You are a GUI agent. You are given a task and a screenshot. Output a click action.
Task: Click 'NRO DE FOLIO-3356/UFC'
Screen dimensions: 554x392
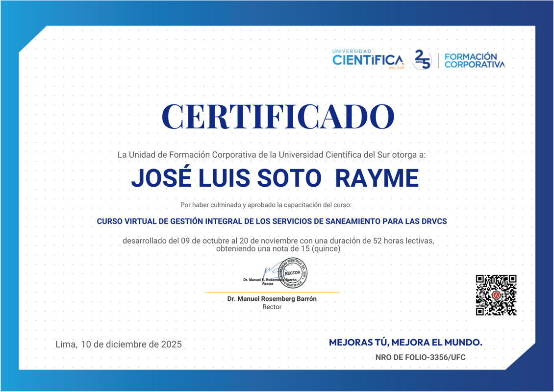click(421, 357)
